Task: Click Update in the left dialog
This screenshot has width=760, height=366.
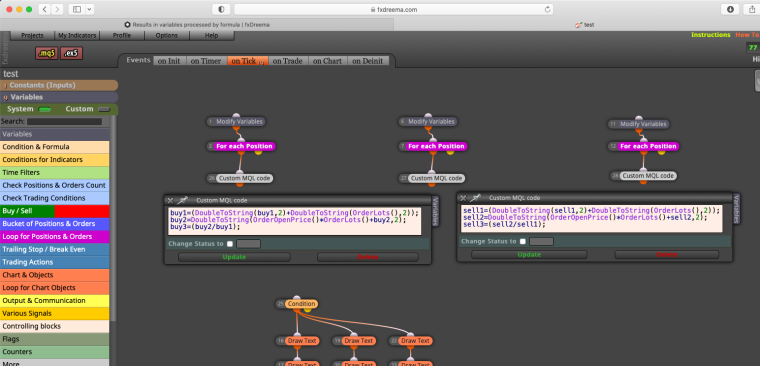Action: (x=234, y=257)
